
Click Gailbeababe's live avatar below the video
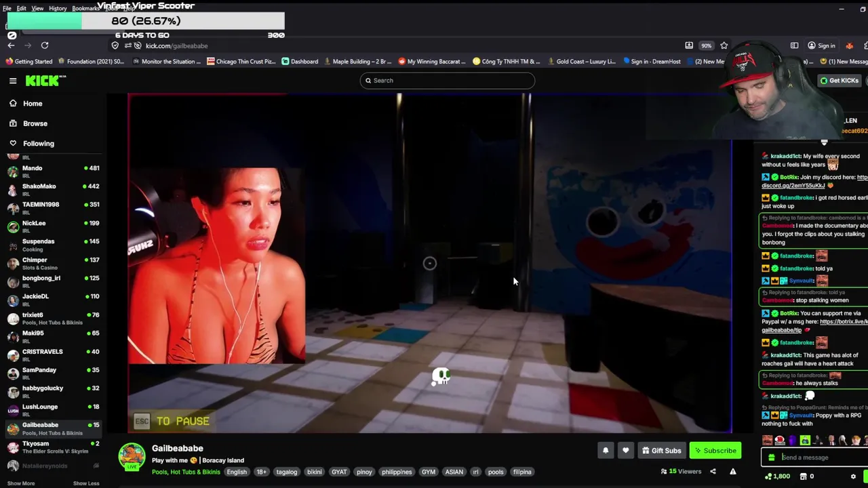click(132, 457)
